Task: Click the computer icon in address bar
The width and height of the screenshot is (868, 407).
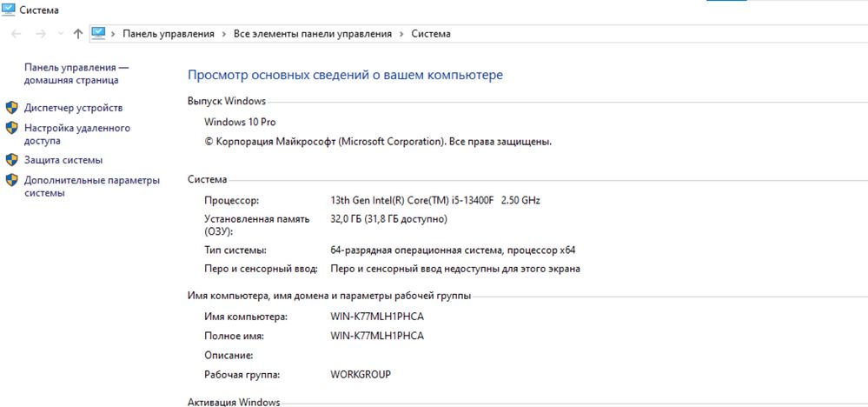Action: click(x=98, y=33)
